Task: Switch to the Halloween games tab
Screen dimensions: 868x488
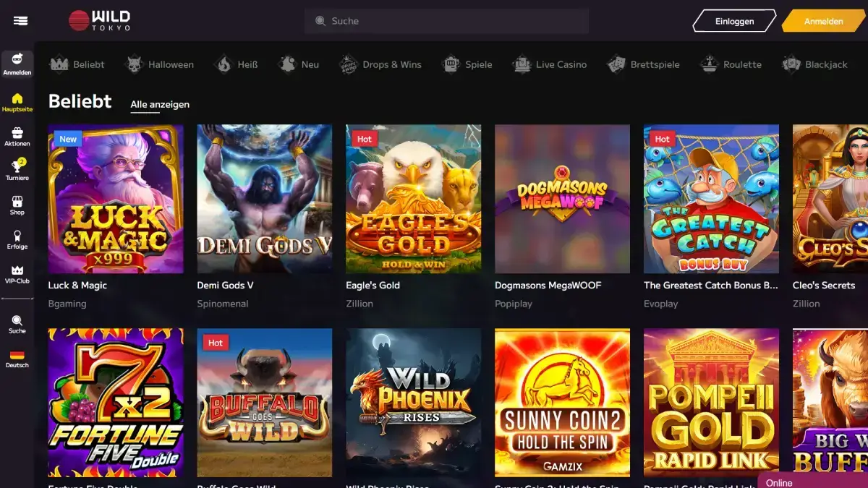Action: click(160, 64)
